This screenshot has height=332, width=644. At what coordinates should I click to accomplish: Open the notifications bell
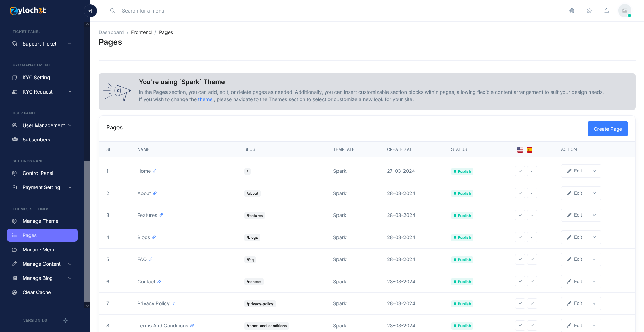click(x=606, y=11)
